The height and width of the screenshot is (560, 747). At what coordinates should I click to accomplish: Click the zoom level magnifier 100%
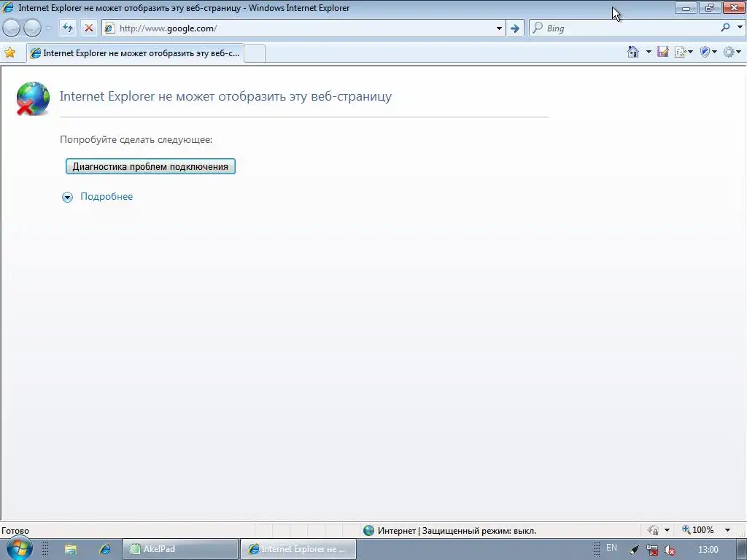click(698, 530)
